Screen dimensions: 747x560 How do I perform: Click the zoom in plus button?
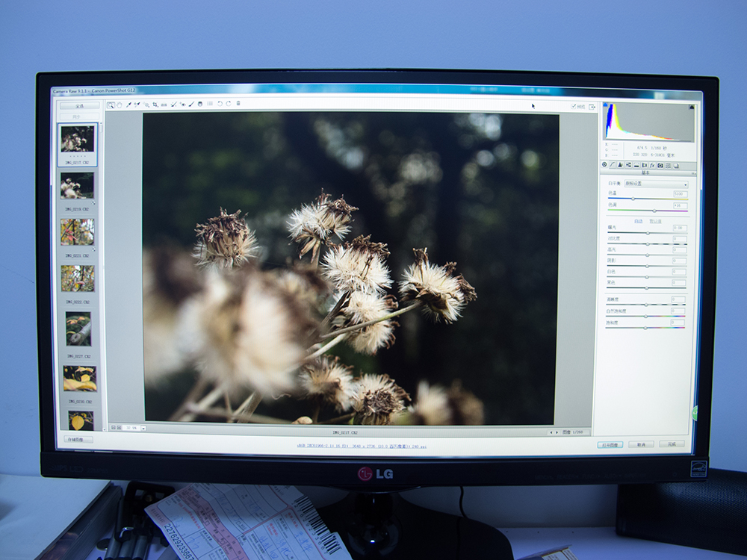(x=119, y=428)
